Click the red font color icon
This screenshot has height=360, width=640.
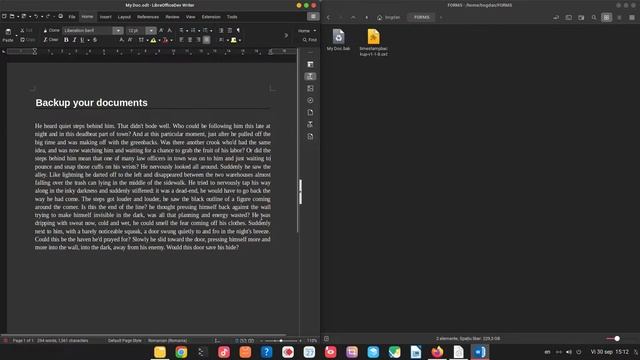click(165, 40)
